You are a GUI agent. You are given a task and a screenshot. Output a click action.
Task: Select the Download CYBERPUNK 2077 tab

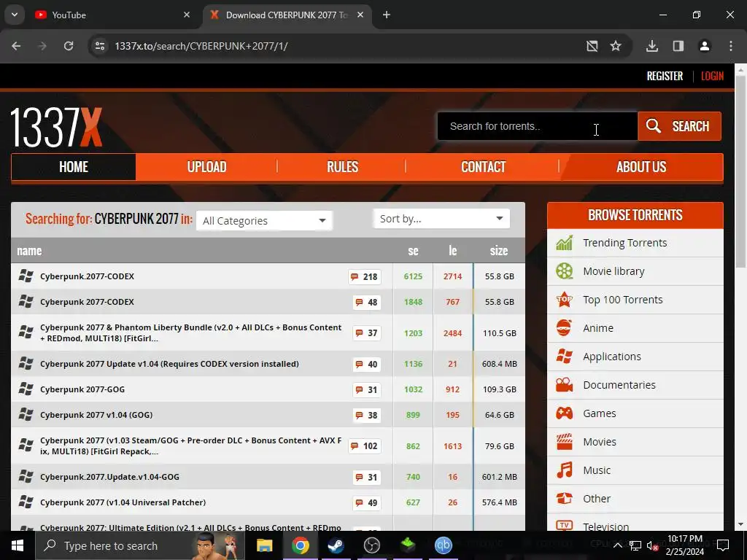(287, 15)
